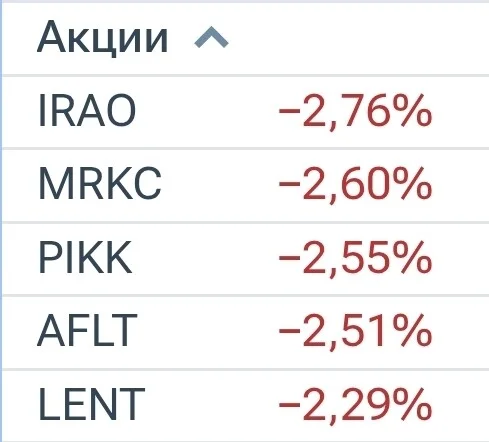Click the −2,29% change value
This screenshot has width=489, height=442.
coord(355,405)
